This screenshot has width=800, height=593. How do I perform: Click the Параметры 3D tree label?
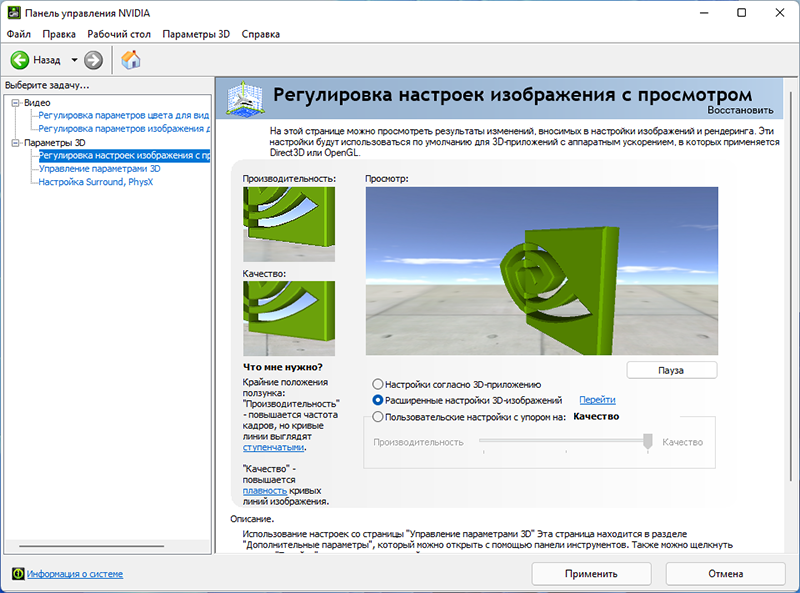click(x=55, y=142)
